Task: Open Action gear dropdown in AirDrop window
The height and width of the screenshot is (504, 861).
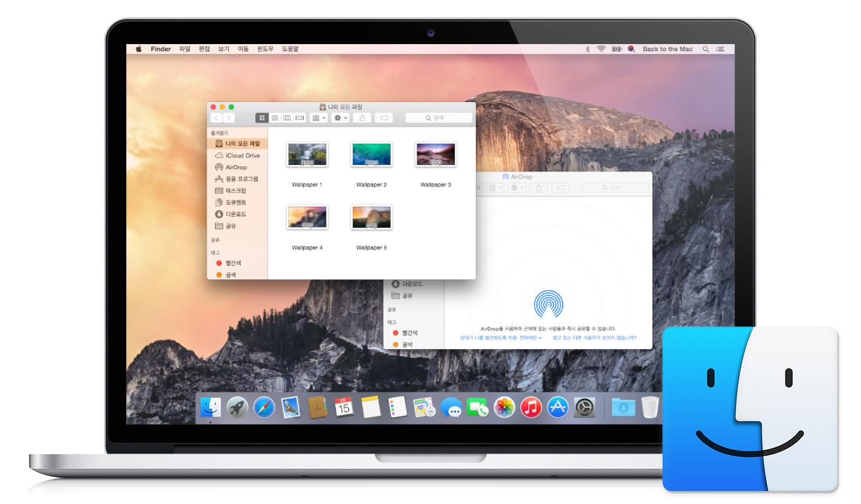Action: tap(517, 188)
